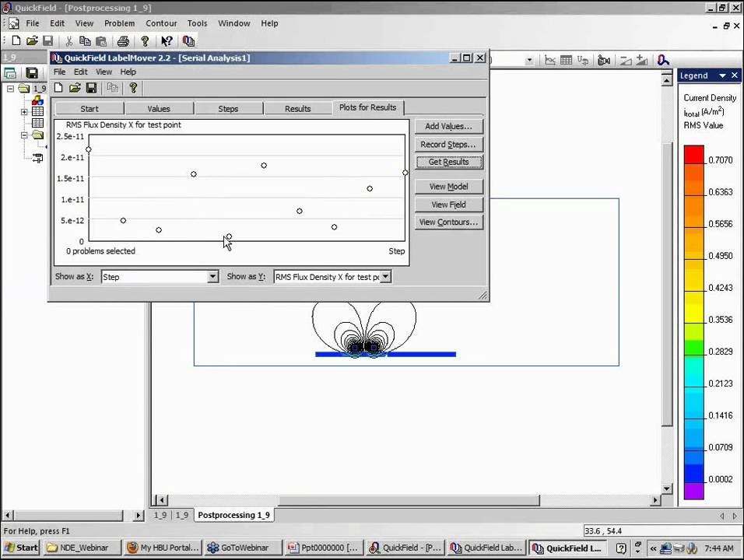Viewport: 744px width, 560px height.
Task: Click the red swatch in Legend color scale
Action: 693,155
